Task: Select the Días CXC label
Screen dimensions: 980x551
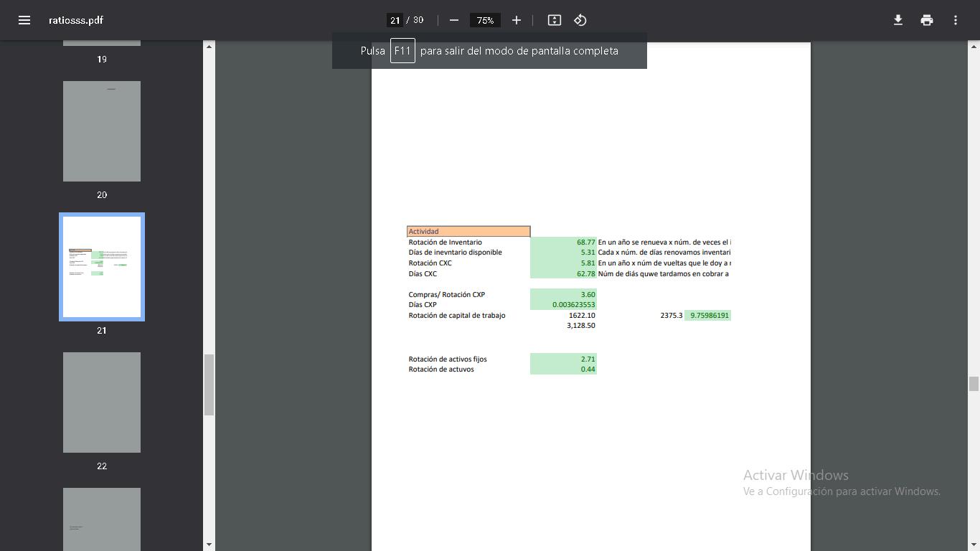Action: coord(423,274)
